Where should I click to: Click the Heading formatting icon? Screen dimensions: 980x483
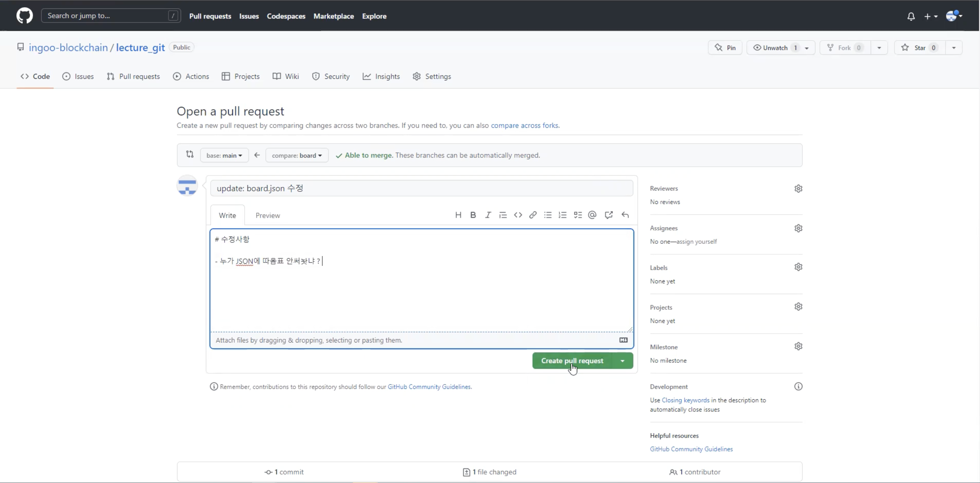pos(458,215)
